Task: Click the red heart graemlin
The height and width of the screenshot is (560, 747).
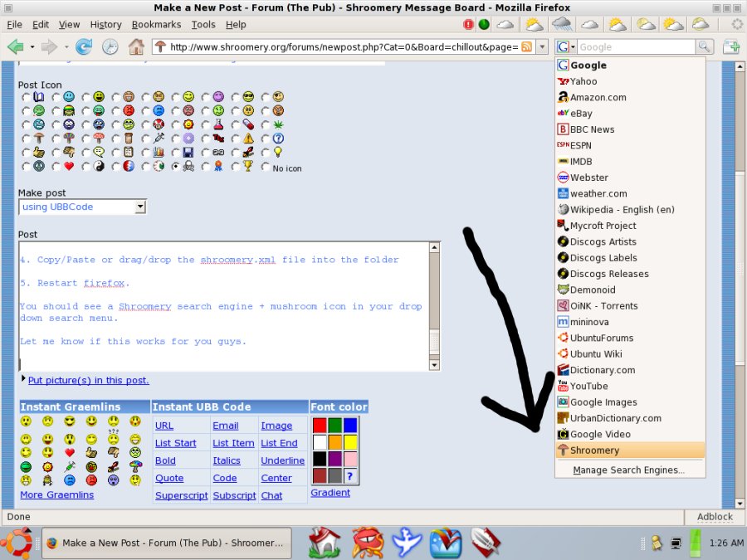Action: (x=70, y=452)
